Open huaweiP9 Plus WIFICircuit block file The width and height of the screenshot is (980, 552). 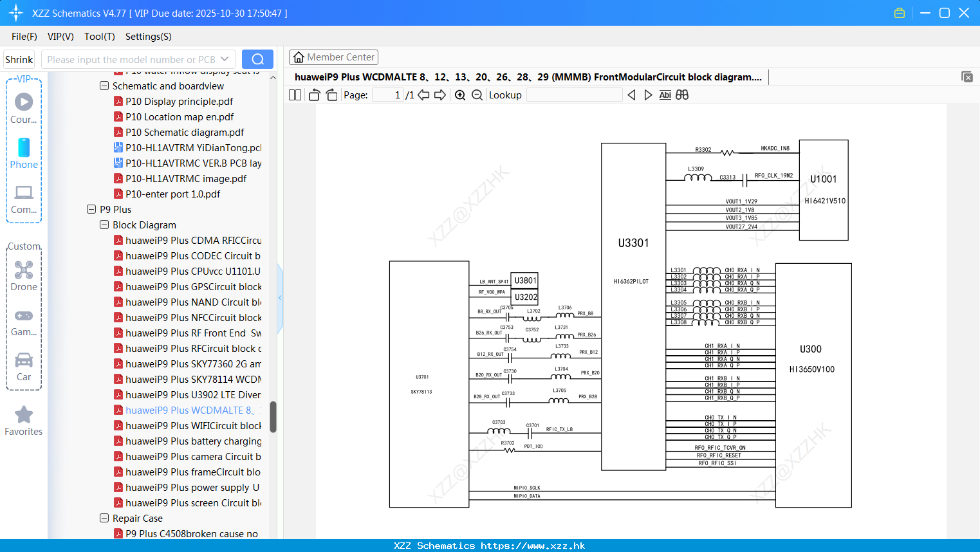[x=193, y=425]
